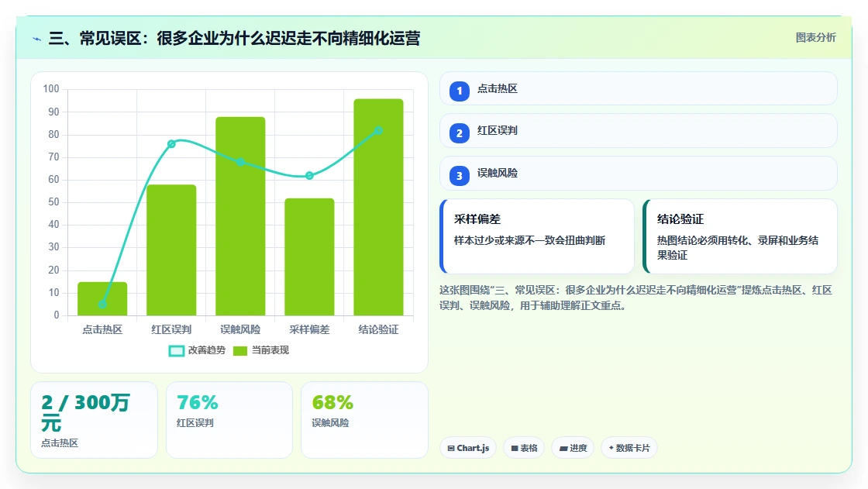Click the 误触风险 bar in chart
868x489 pixels.
coord(240,216)
